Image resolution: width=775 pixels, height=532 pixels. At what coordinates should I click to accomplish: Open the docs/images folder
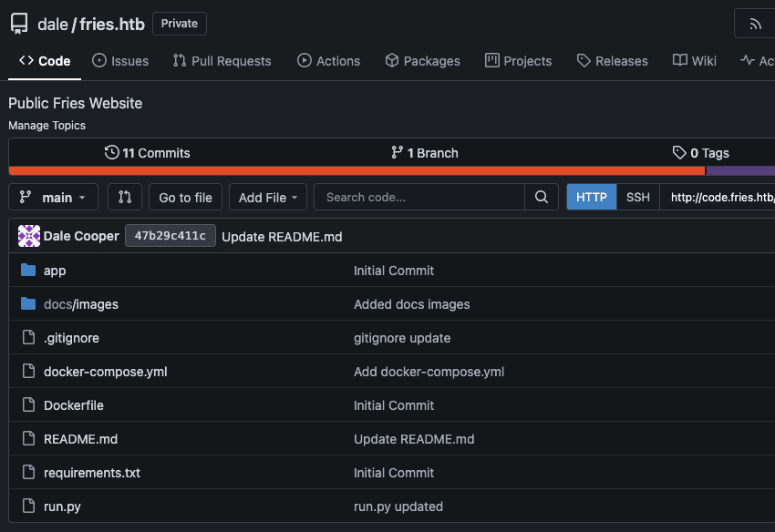point(81,304)
